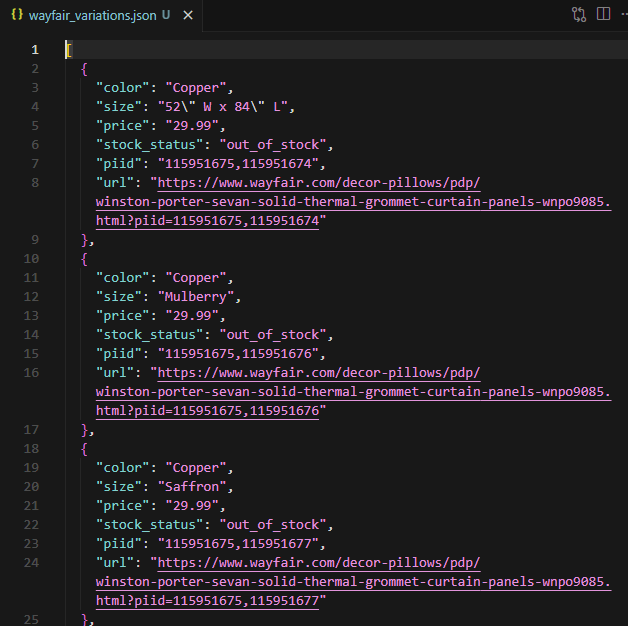
Task: Click the "29.99" price on line 21
Action: (192, 505)
